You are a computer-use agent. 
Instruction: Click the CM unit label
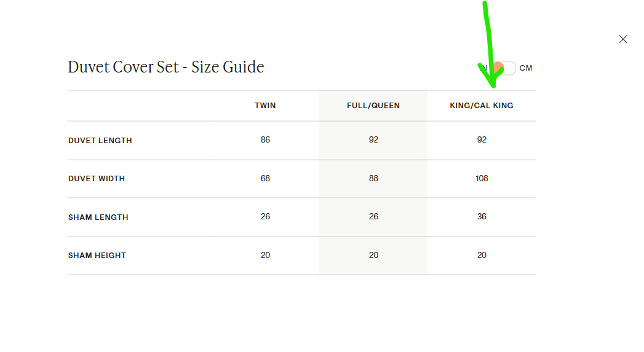click(526, 68)
